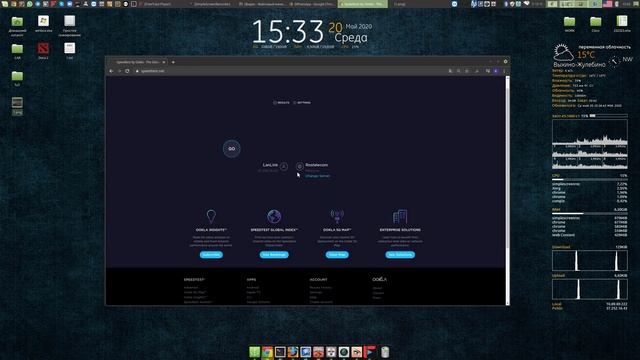Image resolution: width=640 pixels, height=360 pixels.
Task: Click the Speedtest Global Index globe icon
Action: 274,216
